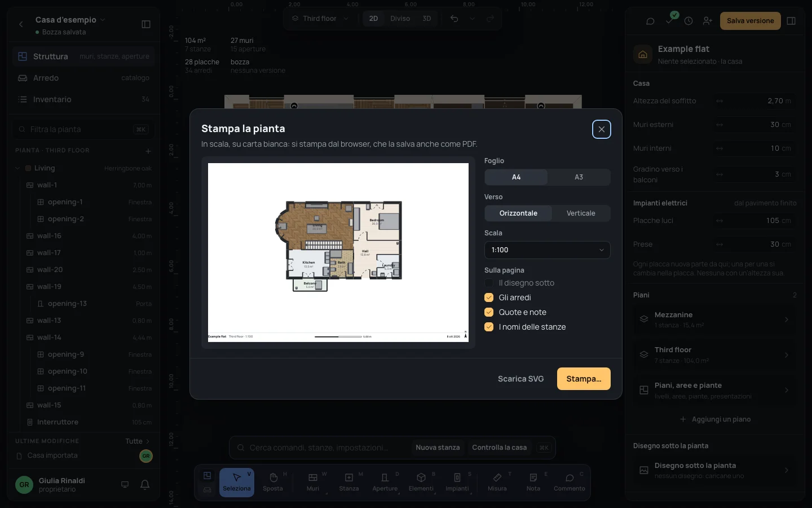Toggle the left sidebar panel icon
Screen dimensions: 812x508
pos(146,24)
